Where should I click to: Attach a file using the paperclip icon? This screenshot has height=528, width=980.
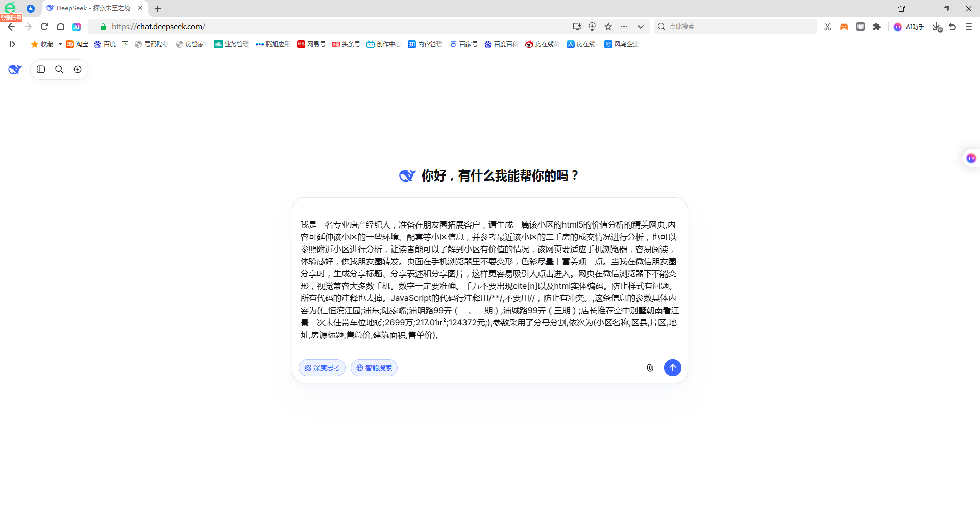coord(650,368)
